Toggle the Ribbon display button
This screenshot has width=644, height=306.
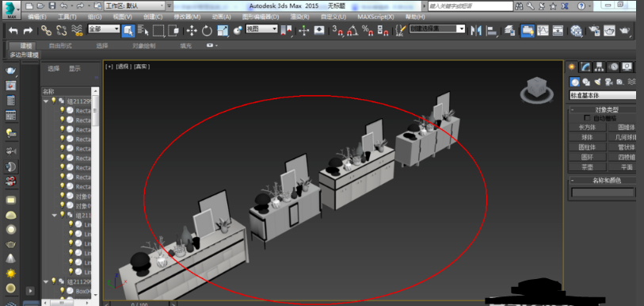[527, 30]
